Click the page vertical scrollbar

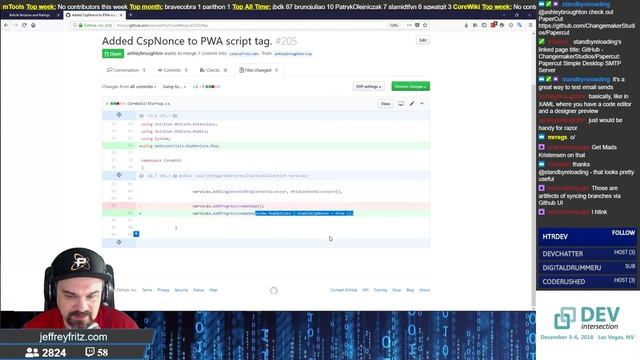click(x=533, y=195)
